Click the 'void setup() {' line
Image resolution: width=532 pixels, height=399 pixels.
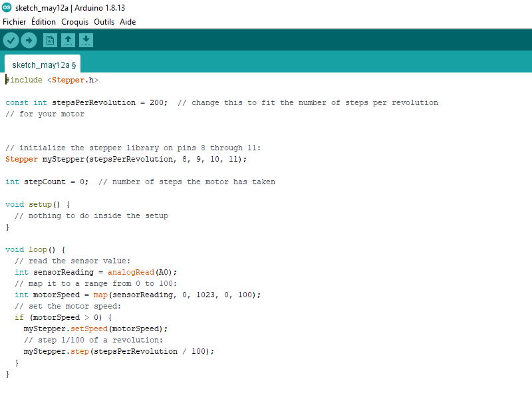click(x=38, y=205)
